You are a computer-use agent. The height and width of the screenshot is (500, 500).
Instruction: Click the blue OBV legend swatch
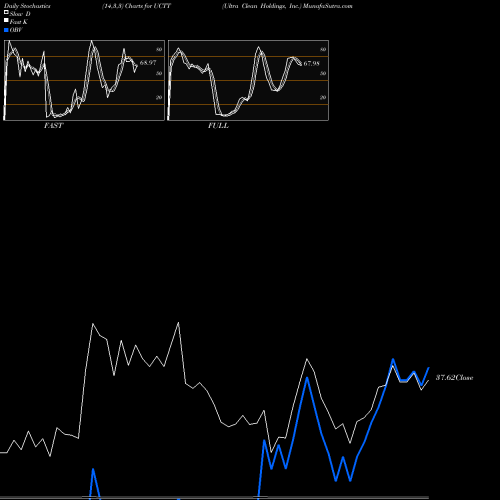6,30
